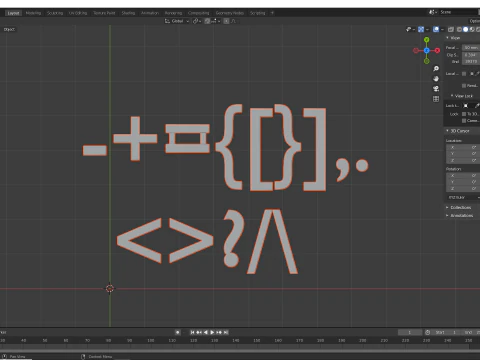Open the overlay settings dropdown arrow
480x360 pixels.
[442, 29]
